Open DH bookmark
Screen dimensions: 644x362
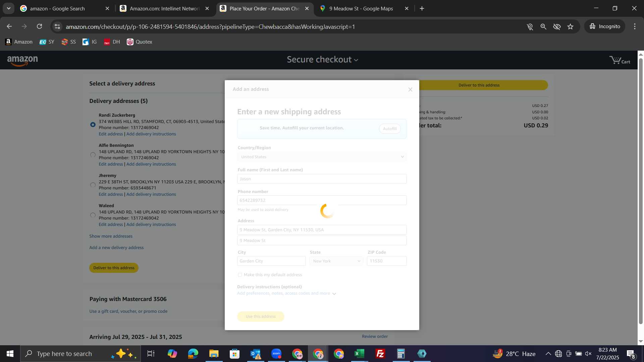tap(112, 42)
